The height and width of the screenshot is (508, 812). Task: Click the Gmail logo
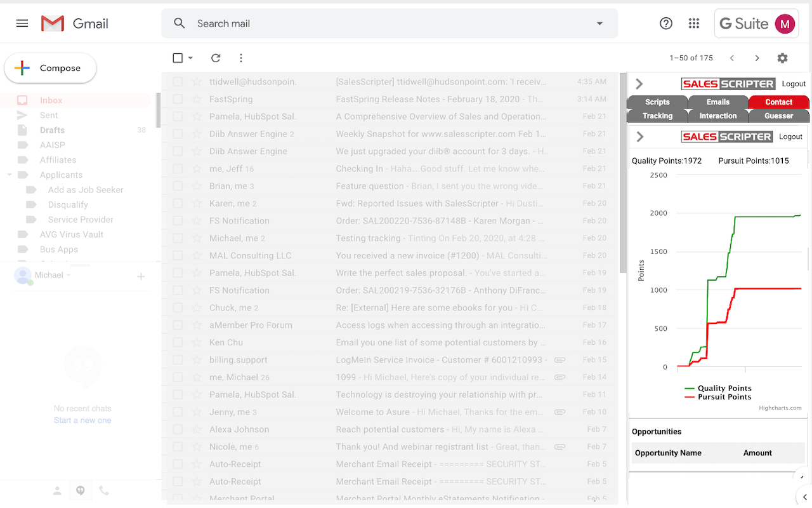click(75, 23)
